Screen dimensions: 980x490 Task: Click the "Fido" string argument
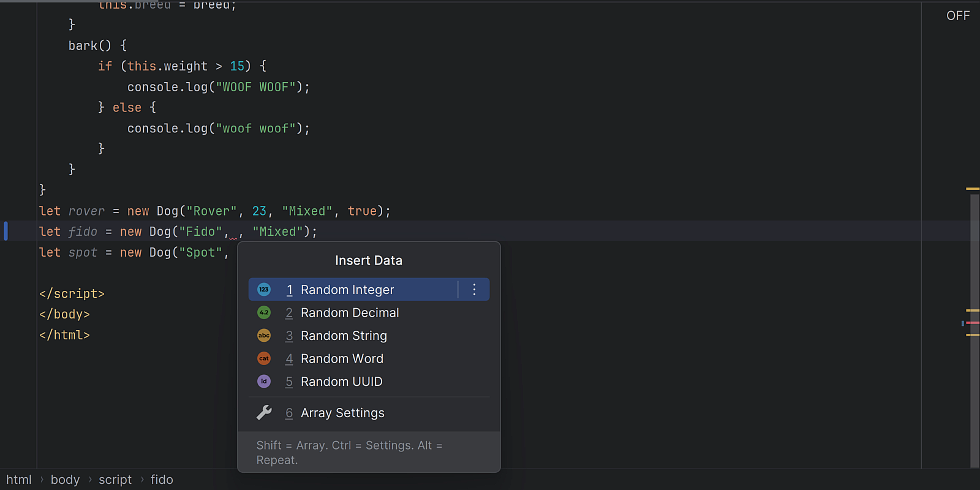point(200,232)
